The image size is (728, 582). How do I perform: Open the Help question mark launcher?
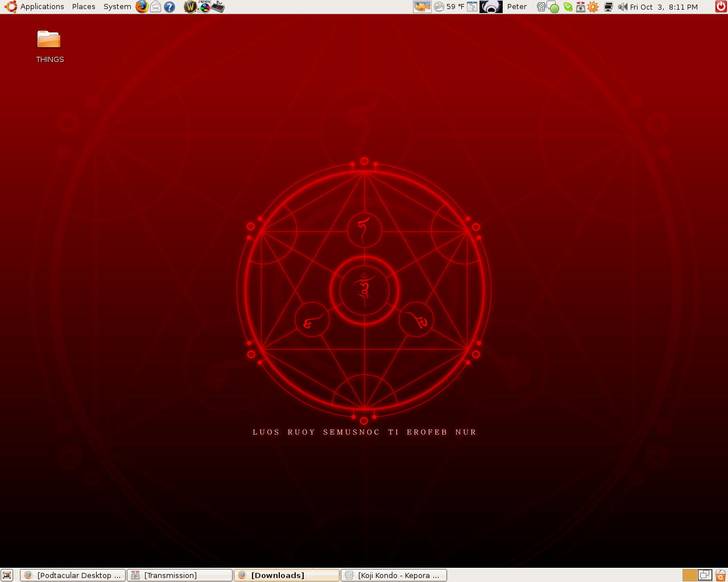point(169,7)
